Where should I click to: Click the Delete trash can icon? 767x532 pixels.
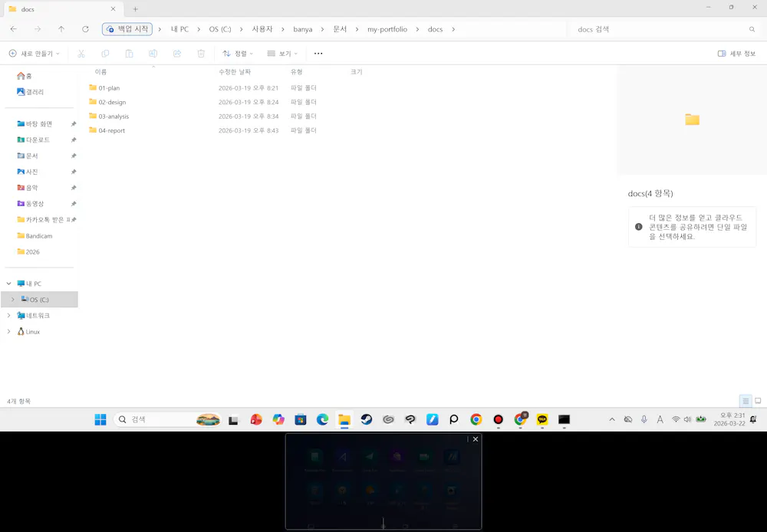[201, 54]
